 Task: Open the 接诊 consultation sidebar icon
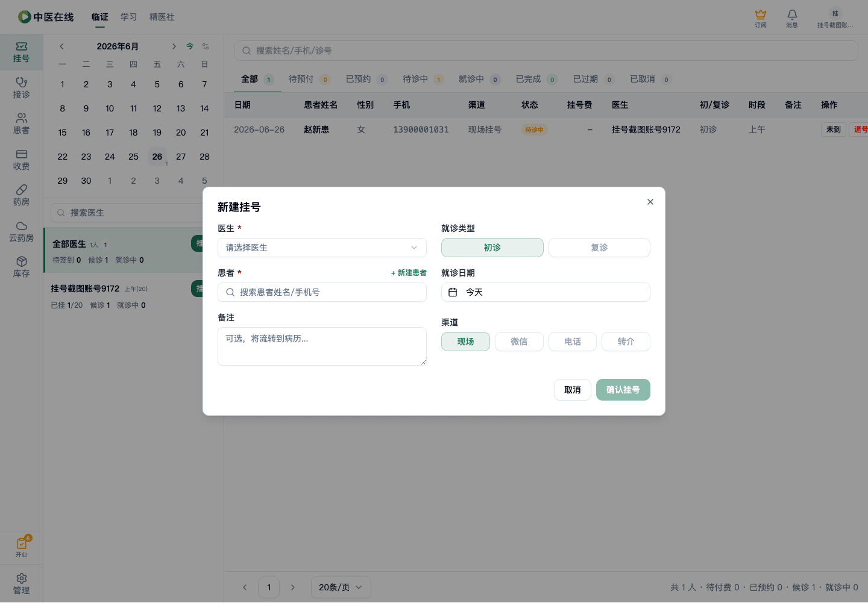point(21,88)
